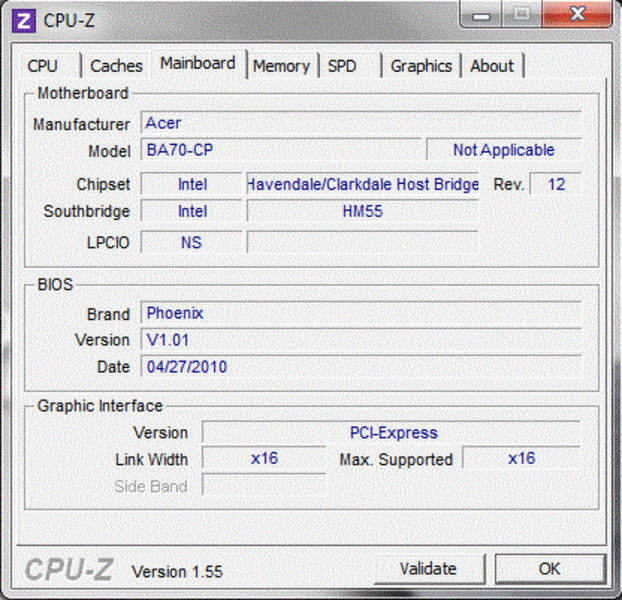The image size is (622, 600).
Task: Select the Southbridge HM55 field
Action: (363, 211)
